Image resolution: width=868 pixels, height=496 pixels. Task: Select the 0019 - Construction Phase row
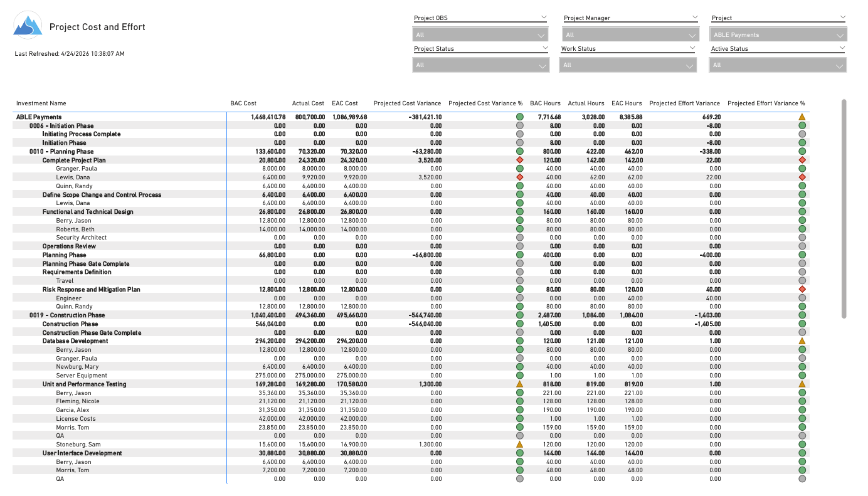[x=66, y=315]
